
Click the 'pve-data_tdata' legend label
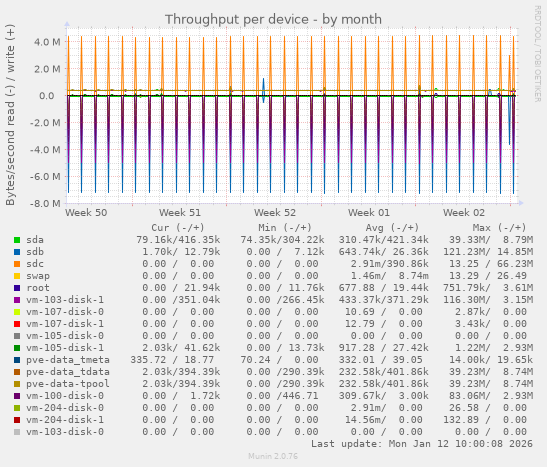[x=68, y=372]
